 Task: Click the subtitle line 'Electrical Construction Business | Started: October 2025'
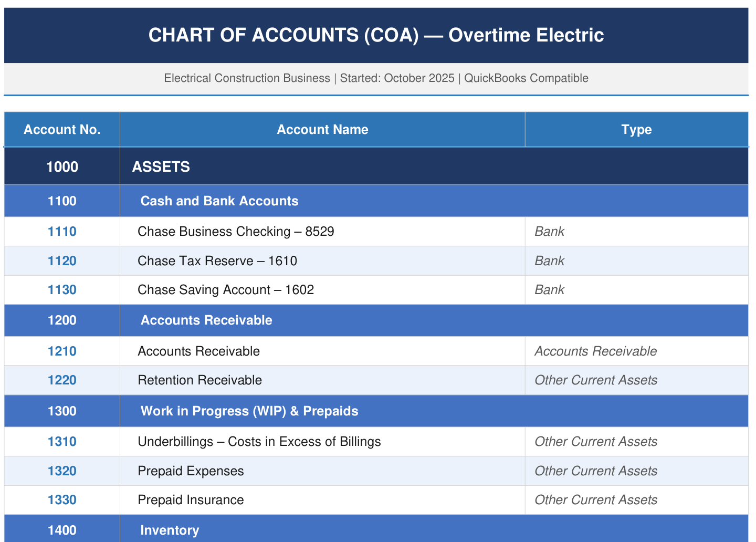[x=309, y=78]
